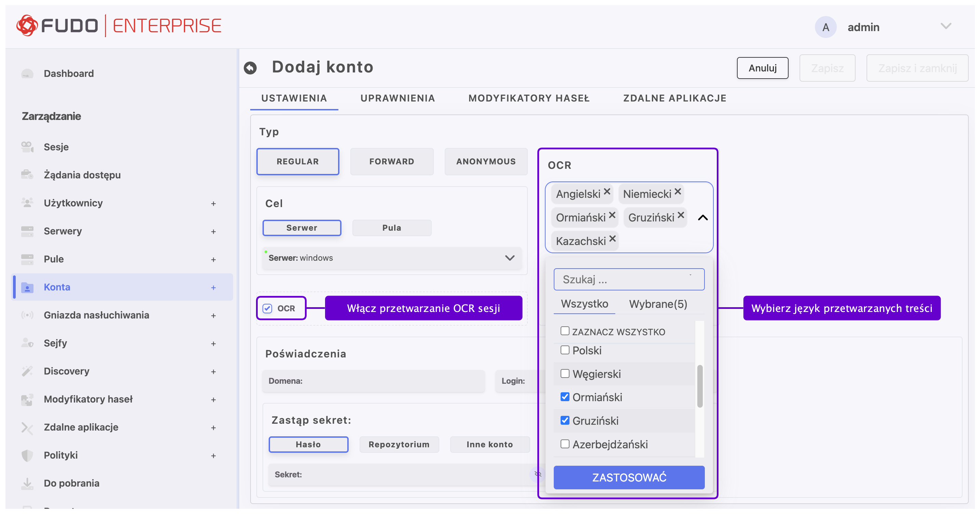Check ZAZNACZ WSZYSTKO checkbox

click(x=565, y=331)
